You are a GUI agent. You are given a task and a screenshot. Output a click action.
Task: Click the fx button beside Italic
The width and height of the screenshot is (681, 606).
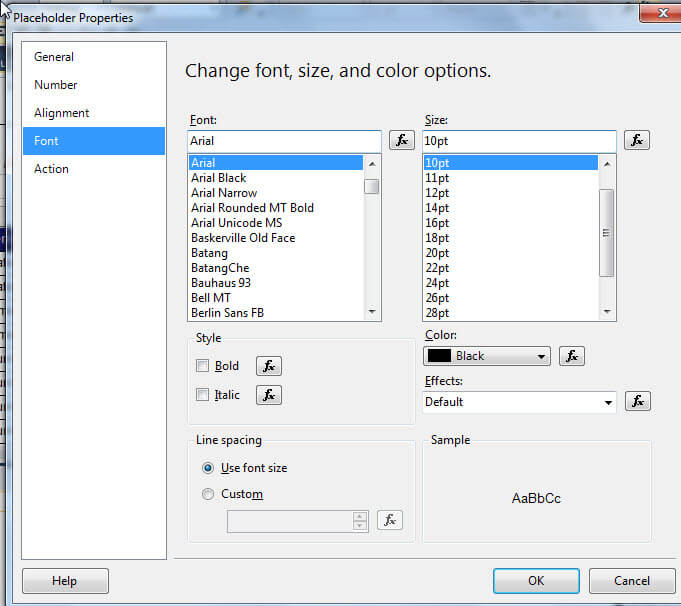pyautogui.click(x=269, y=395)
